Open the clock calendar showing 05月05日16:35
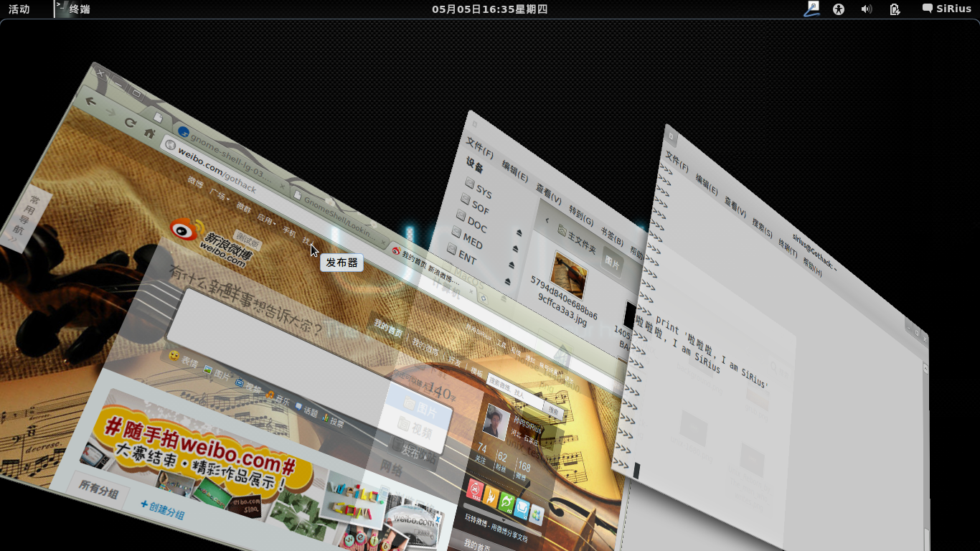980x551 pixels. [489, 9]
